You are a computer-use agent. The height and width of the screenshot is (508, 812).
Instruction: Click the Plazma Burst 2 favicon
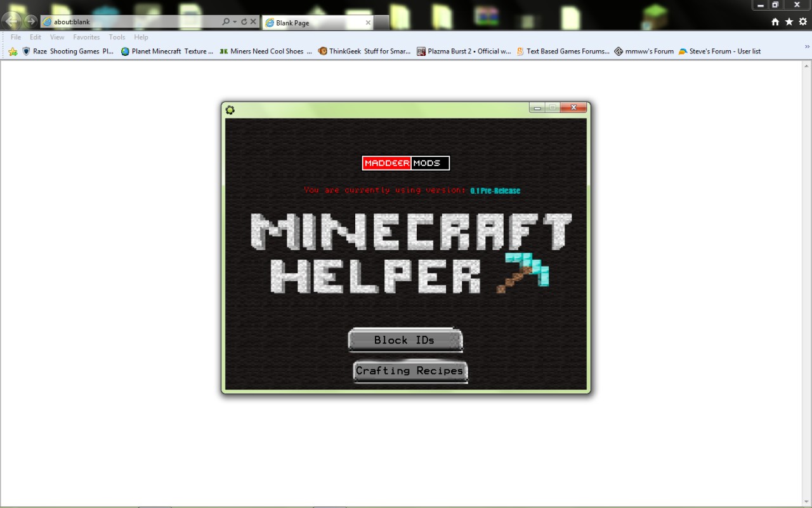[x=421, y=51]
